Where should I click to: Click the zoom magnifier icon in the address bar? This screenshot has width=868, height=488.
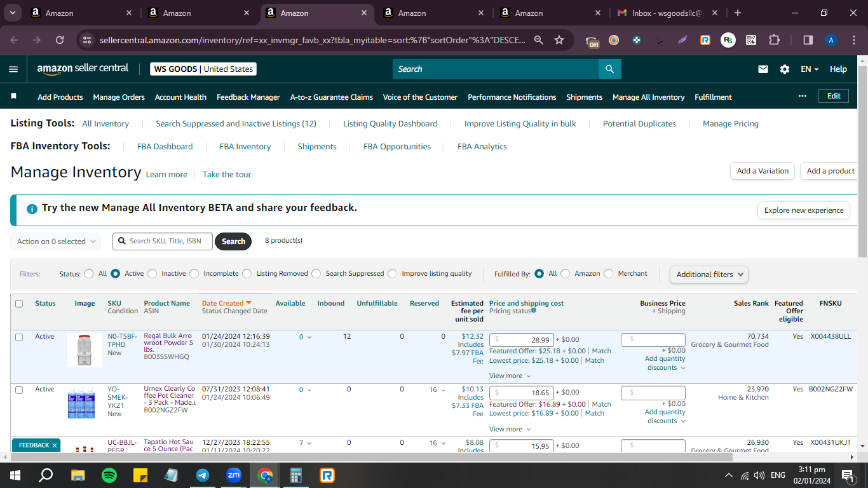pos(539,40)
